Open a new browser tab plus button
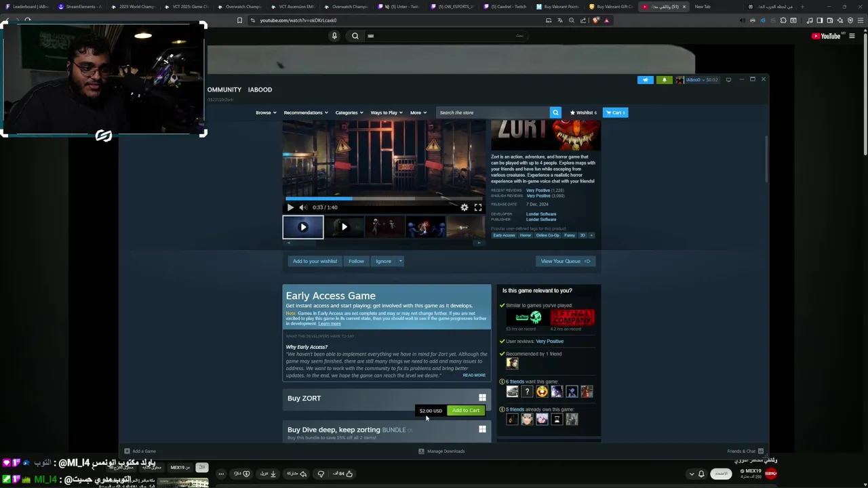Screen dimensions: 868x488 pos(802,7)
